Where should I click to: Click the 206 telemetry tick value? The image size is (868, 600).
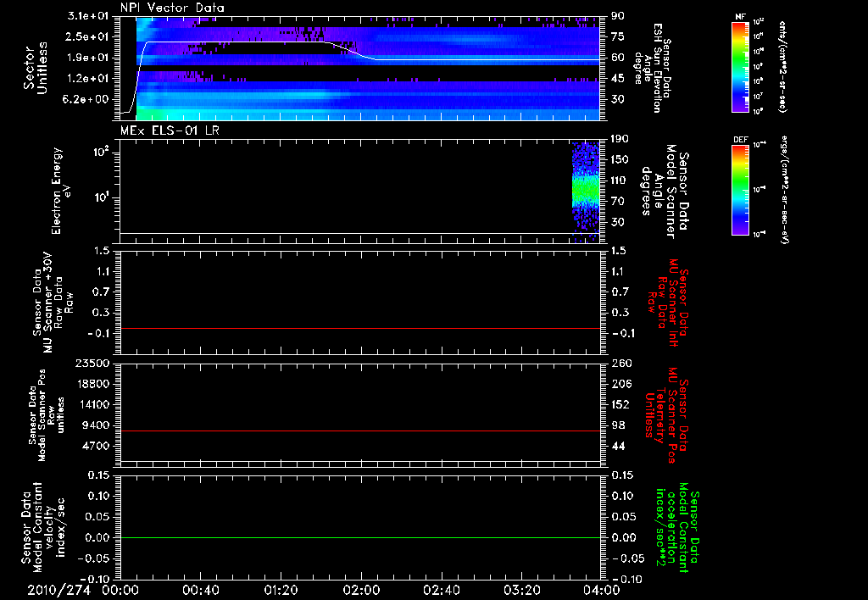pos(621,384)
